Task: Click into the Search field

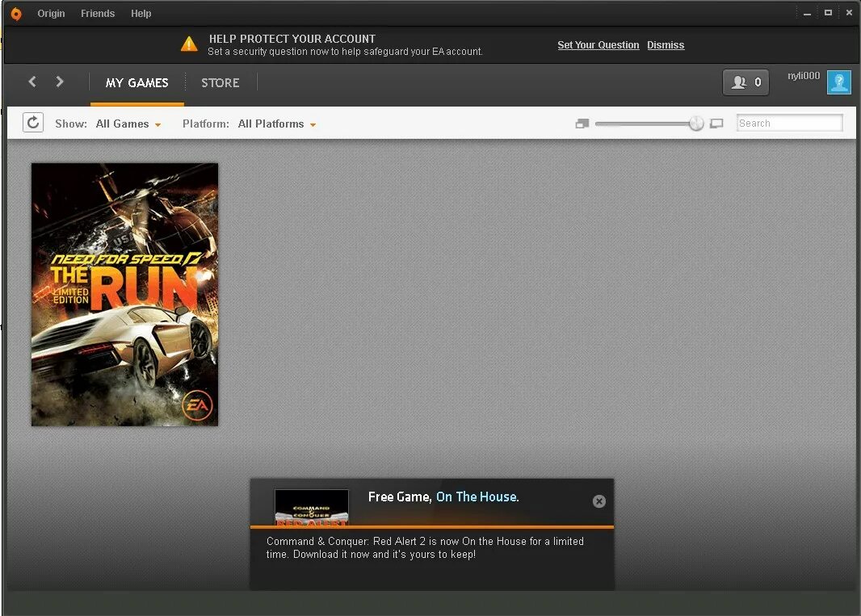Action: [x=789, y=123]
